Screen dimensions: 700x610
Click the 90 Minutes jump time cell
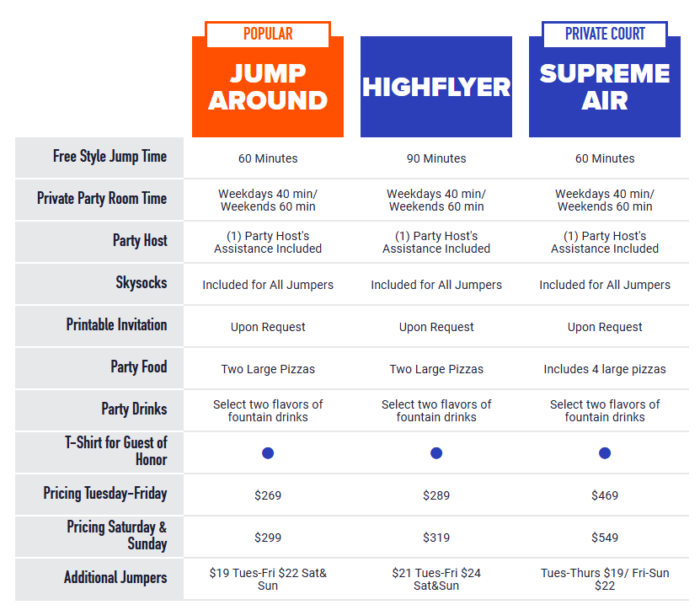click(436, 158)
